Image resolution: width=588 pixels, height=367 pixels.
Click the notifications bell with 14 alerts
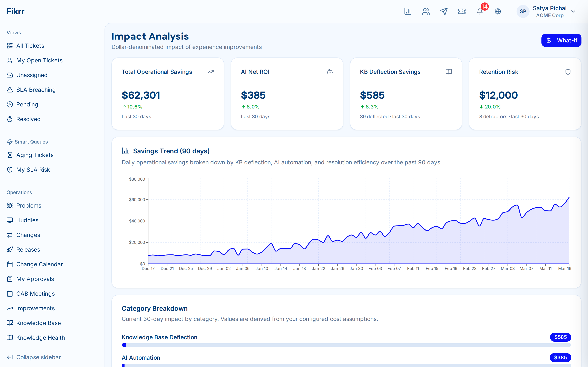coord(479,11)
